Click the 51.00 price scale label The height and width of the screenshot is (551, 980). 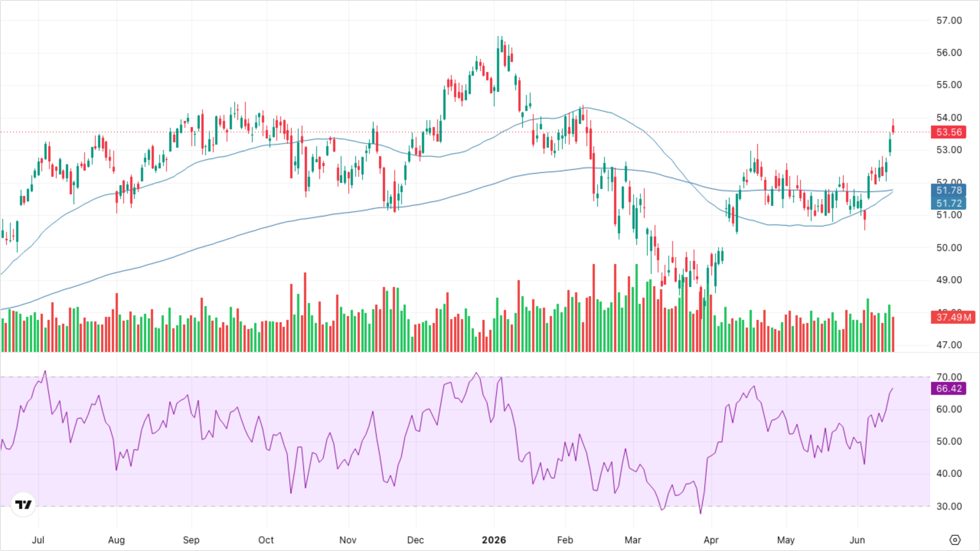[x=949, y=215]
